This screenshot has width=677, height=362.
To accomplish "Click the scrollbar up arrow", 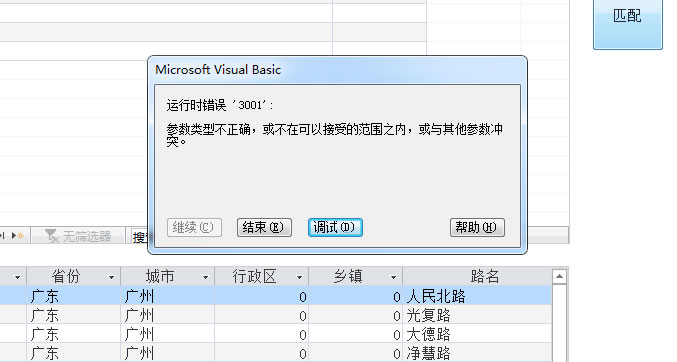I will pos(559,276).
